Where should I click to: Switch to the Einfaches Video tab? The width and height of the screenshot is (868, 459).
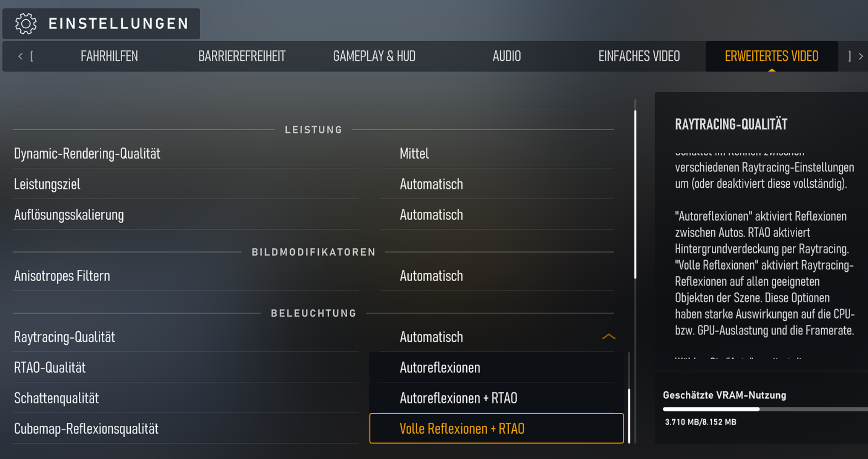point(639,57)
